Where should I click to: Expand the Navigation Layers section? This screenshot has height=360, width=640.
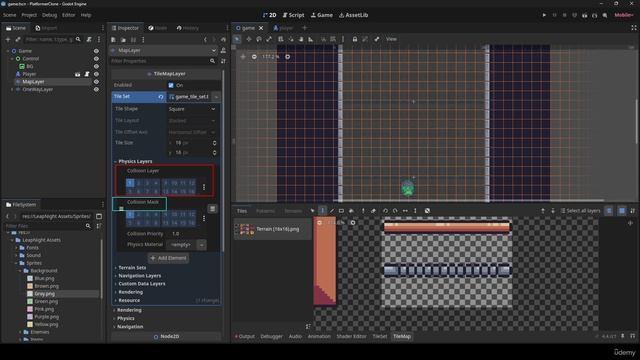[x=139, y=276]
